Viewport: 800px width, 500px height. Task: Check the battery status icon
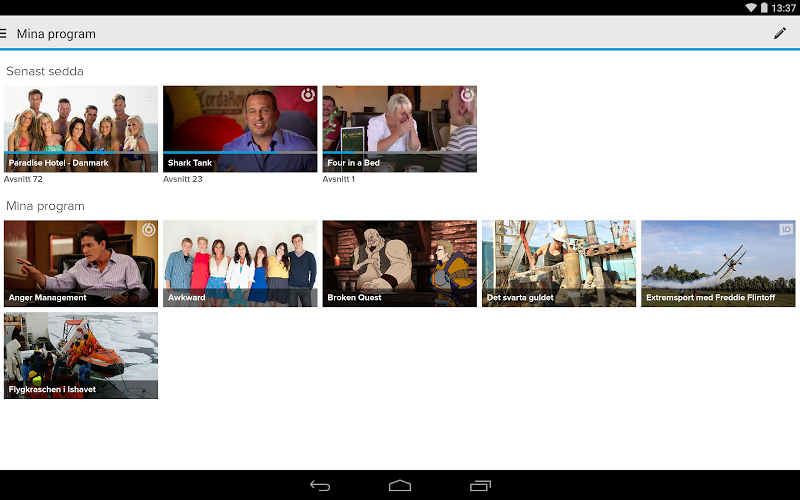764,8
